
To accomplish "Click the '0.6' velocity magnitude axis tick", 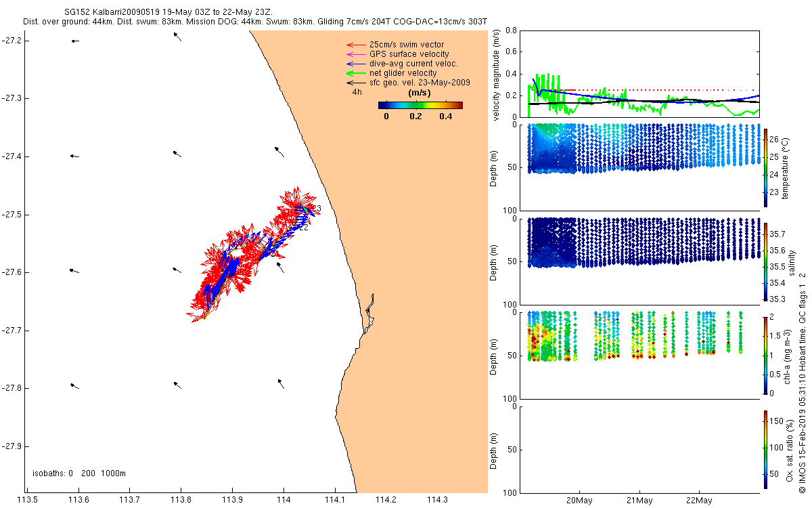I will [x=511, y=51].
